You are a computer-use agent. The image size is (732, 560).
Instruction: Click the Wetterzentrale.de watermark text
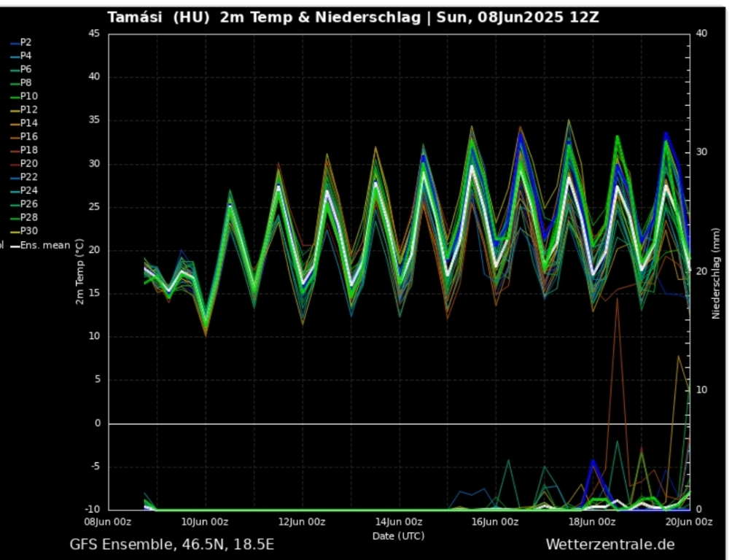(610, 545)
